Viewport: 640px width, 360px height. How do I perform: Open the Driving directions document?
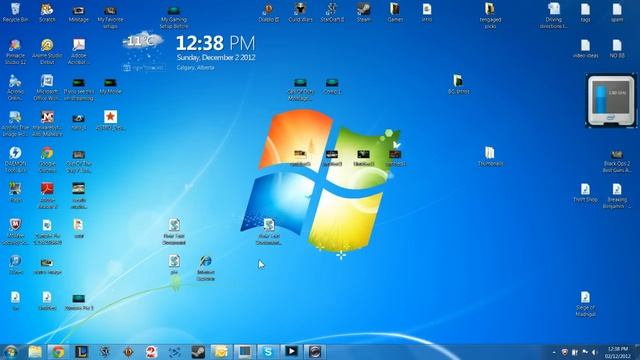tap(553, 16)
